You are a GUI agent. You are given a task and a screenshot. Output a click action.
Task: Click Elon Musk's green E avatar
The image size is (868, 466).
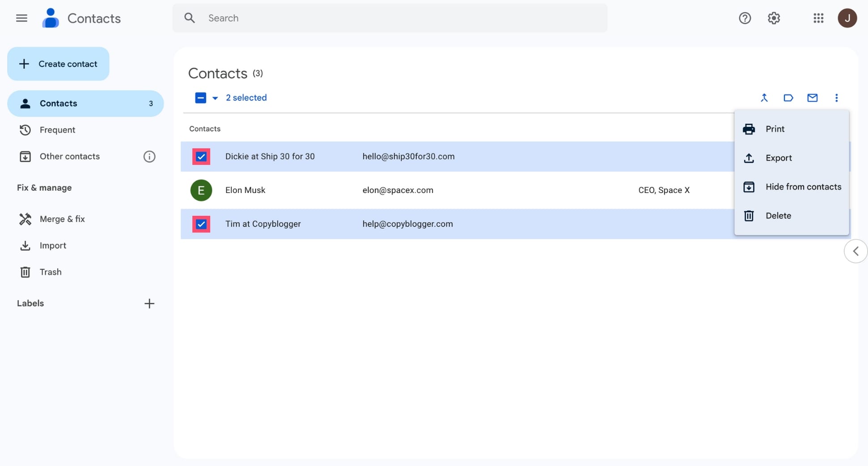pos(201,190)
